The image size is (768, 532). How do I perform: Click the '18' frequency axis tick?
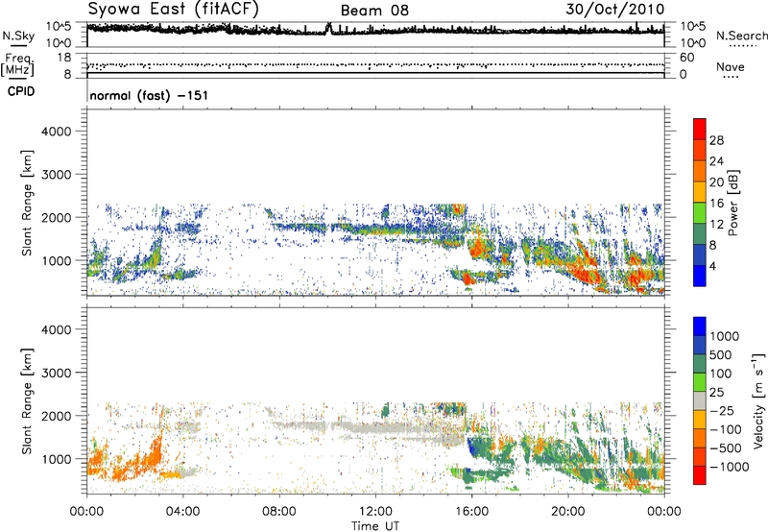click(x=64, y=58)
